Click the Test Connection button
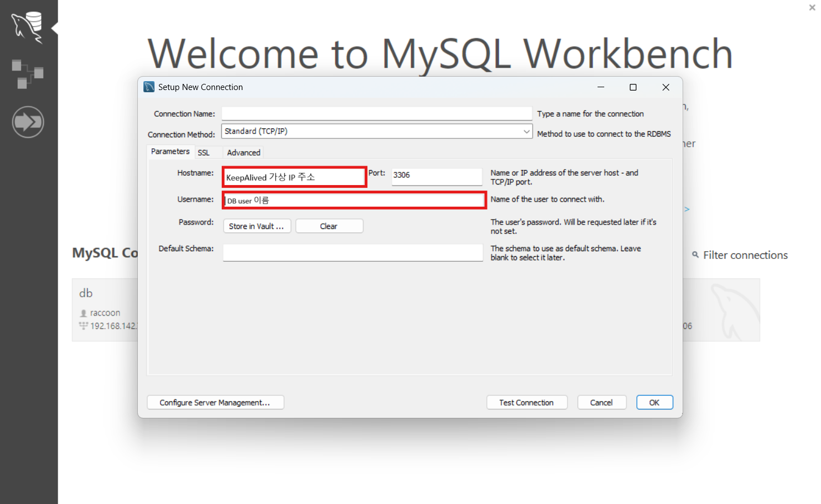Viewport: 821px width, 504px height. coord(526,402)
